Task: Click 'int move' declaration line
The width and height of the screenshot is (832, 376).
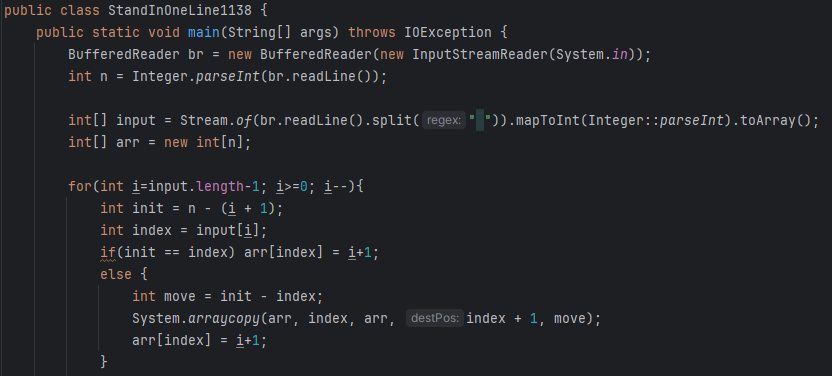Action: [228, 297]
